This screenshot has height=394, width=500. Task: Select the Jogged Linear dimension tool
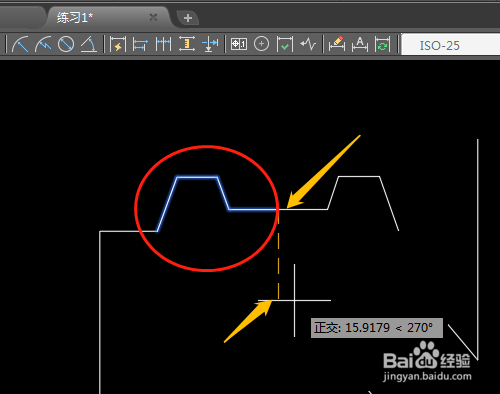[x=308, y=44]
